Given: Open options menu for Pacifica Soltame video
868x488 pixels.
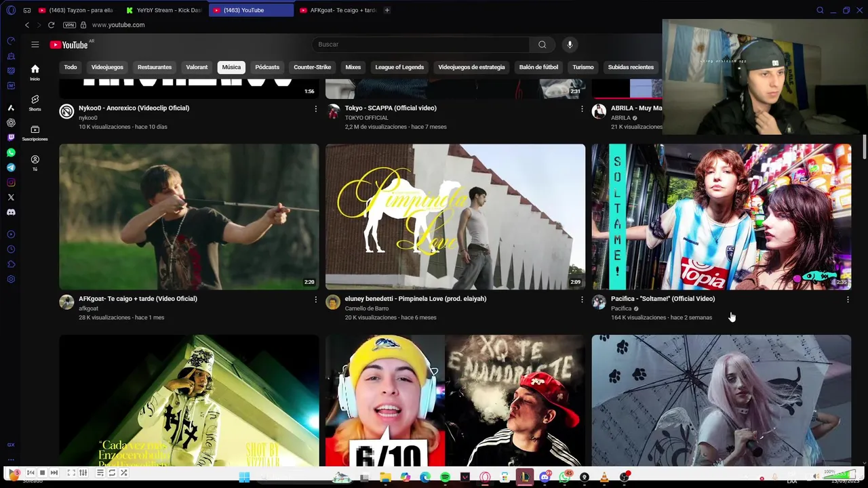Looking at the screenshot, I should pyautogui.click(x=848, y=299).
